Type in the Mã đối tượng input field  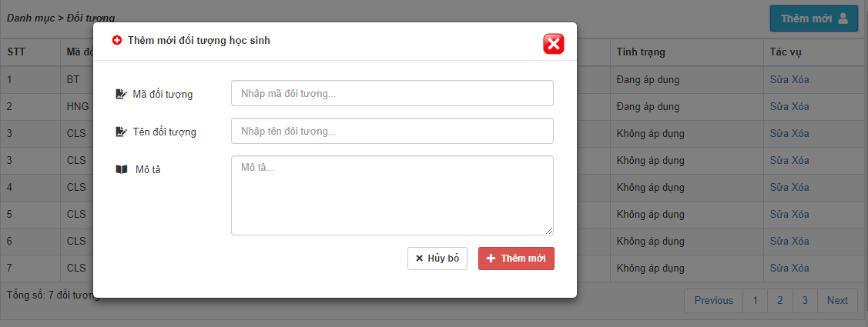pyautogui.click(x=392, y=93)
